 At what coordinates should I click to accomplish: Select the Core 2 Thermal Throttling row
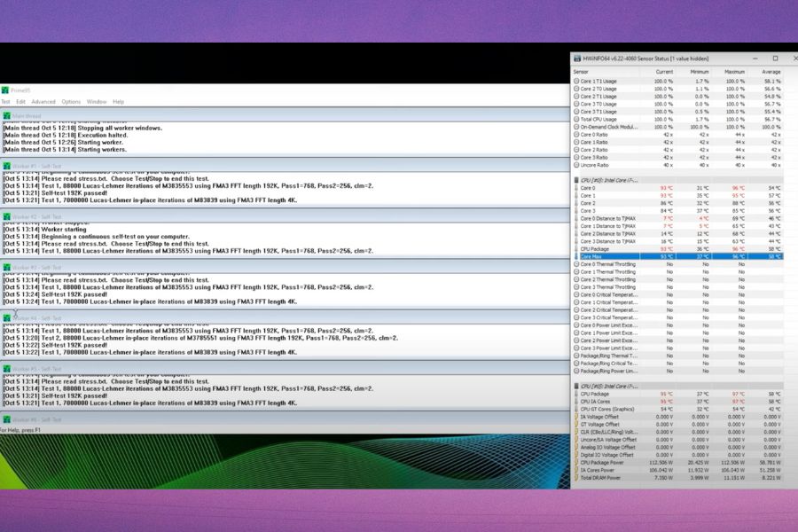click(678, 279)
